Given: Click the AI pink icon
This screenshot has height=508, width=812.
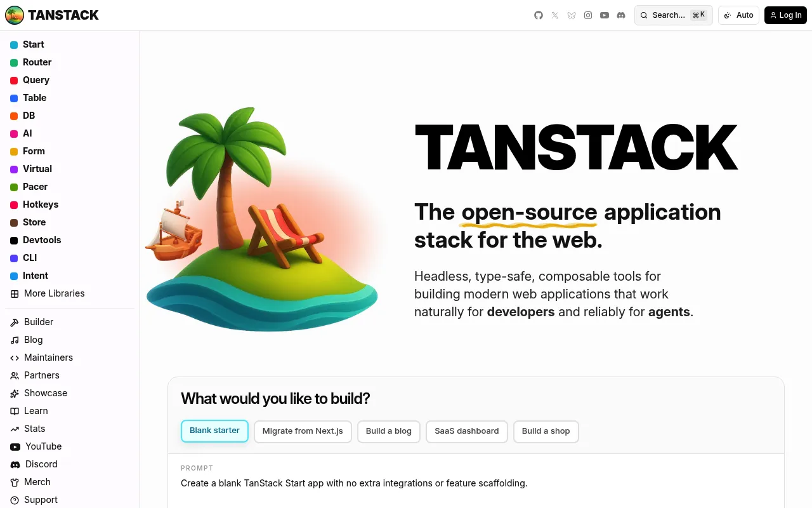Looking at the screenshot, I should [14, 133].
